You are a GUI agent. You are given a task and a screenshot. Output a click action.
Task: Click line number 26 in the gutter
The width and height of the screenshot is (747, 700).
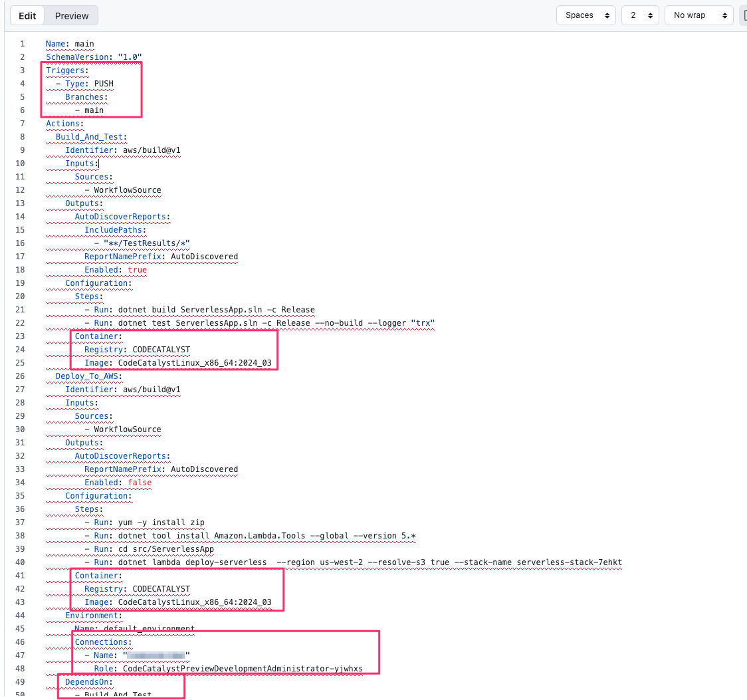(x=22, y=376)
